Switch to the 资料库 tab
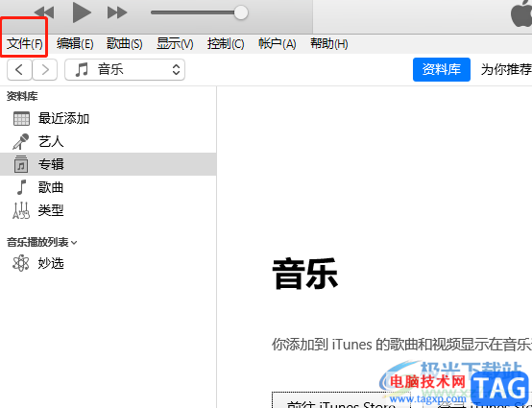The width and height of the screenshot is (532, 408). click(442, 69)
